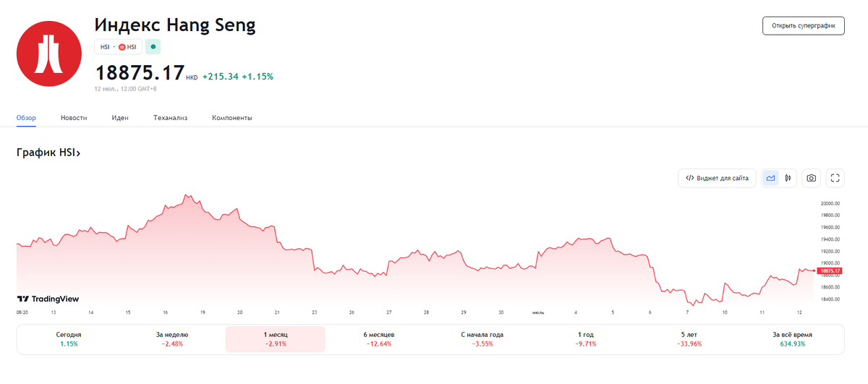Switch to the 'Теханализ' tab

coord(170,118)
